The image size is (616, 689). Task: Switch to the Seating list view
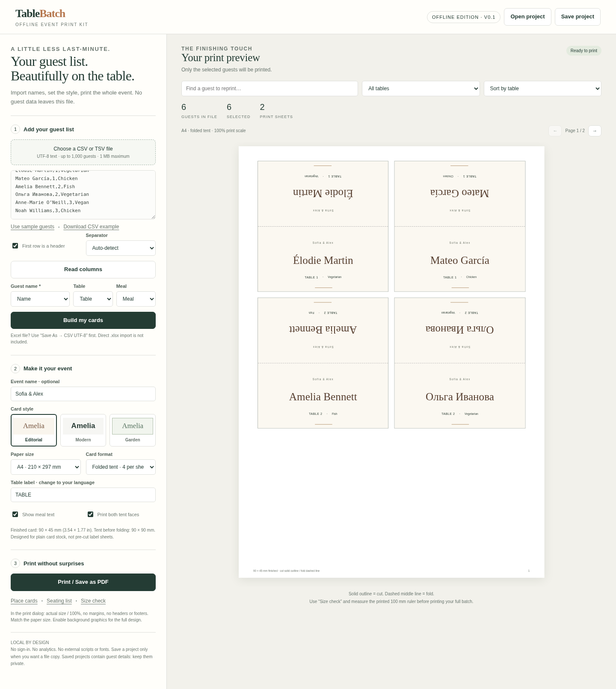(59, 601)
